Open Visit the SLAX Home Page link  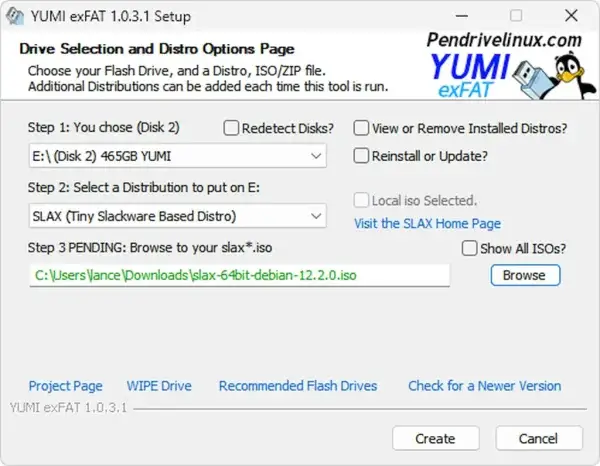point(427,223)
